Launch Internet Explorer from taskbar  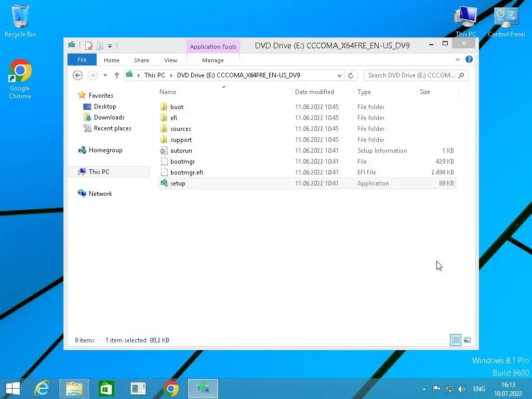tap(42, 389)
